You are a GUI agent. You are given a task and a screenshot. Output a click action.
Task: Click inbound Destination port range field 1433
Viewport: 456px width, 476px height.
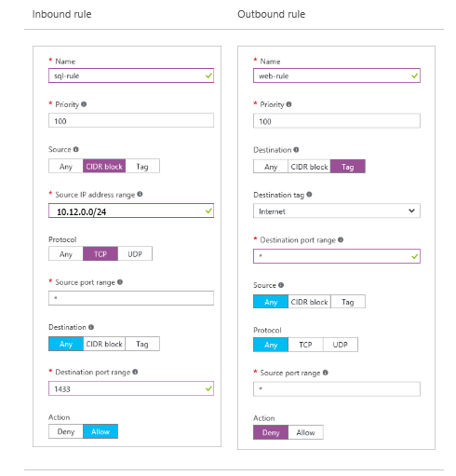point(131,388)
